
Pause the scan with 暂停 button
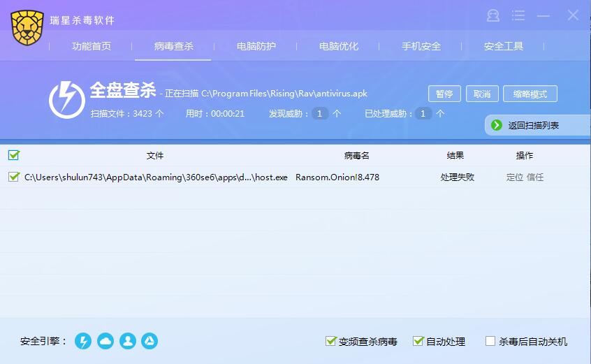tap(444, 94)
